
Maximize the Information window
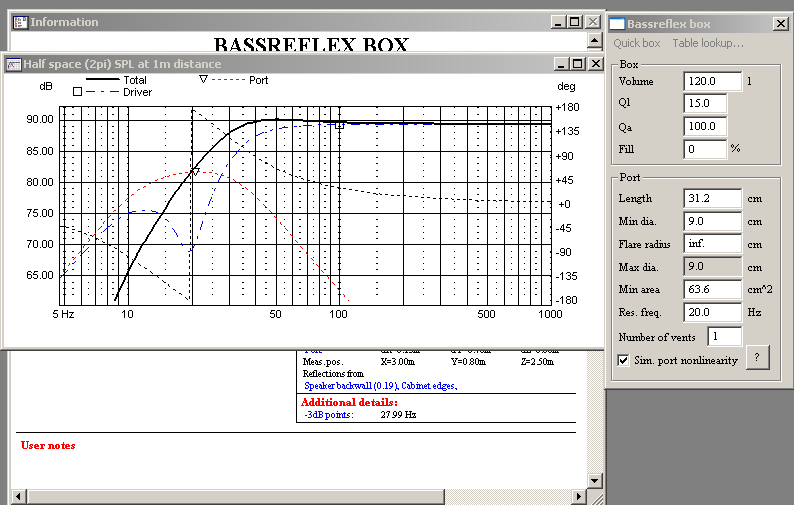coord(574,22)
